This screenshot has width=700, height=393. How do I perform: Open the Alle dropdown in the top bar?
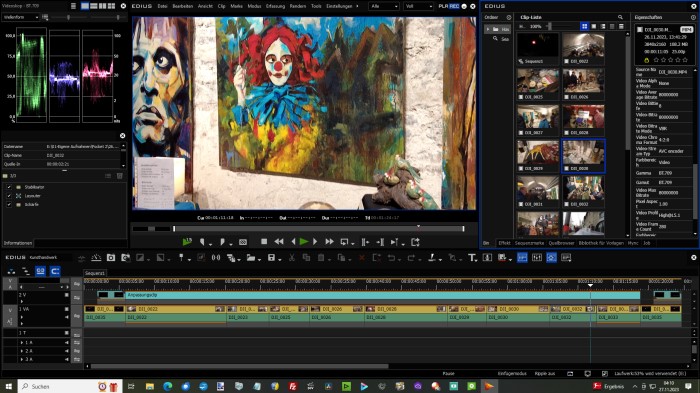point(383,6)
